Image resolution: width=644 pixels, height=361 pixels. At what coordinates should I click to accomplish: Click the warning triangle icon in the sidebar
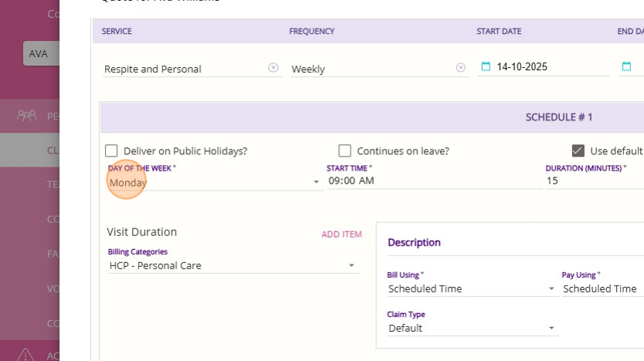click(x=26, y=354)
